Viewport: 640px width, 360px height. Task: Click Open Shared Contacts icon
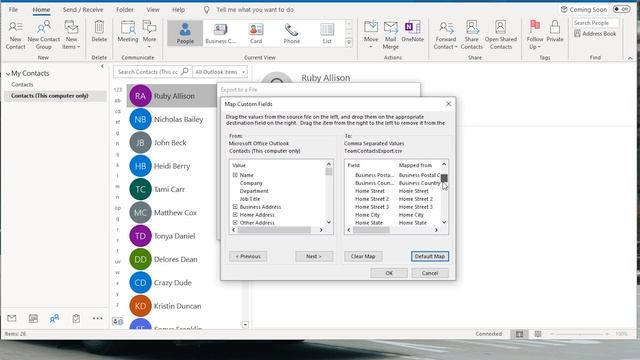[x=501, y=35]
